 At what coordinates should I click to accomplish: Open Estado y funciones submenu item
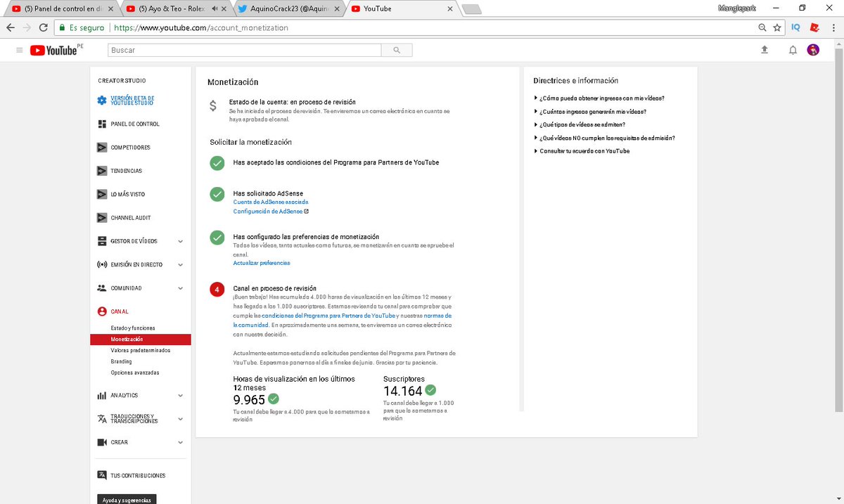tap(133, 328)
